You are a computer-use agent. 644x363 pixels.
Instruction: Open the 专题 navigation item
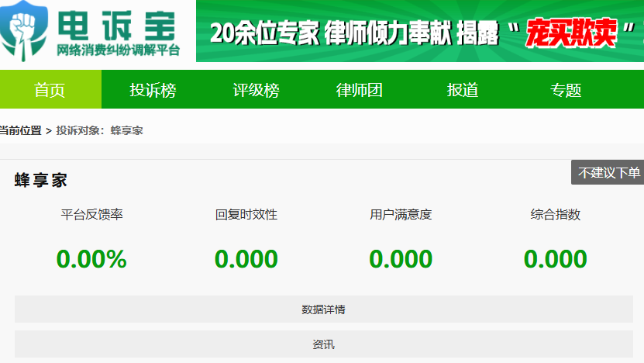click(566, 90)
